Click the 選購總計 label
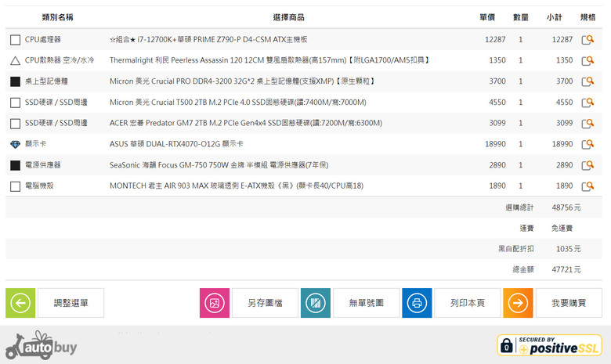 coord(519,207)
